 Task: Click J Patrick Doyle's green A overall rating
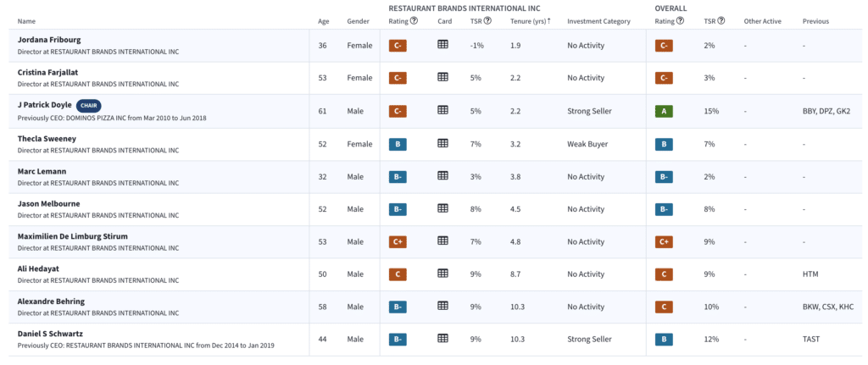tap(664, 111)
